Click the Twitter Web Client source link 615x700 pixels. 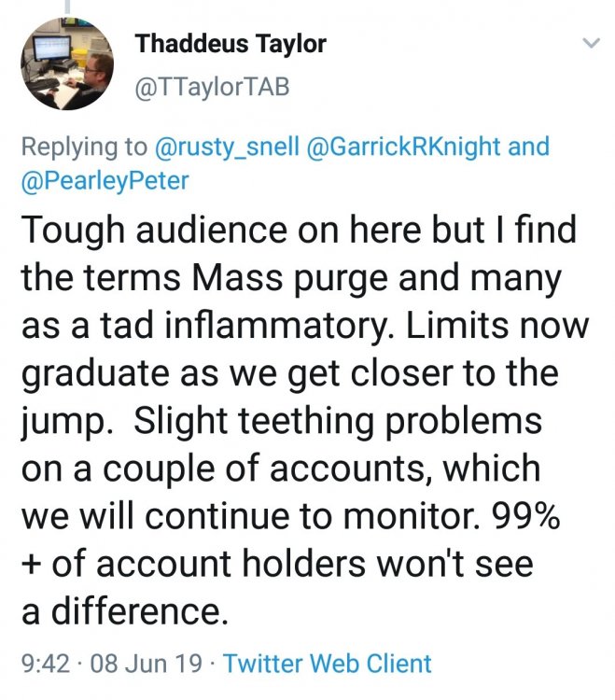[x=328, y=664]
